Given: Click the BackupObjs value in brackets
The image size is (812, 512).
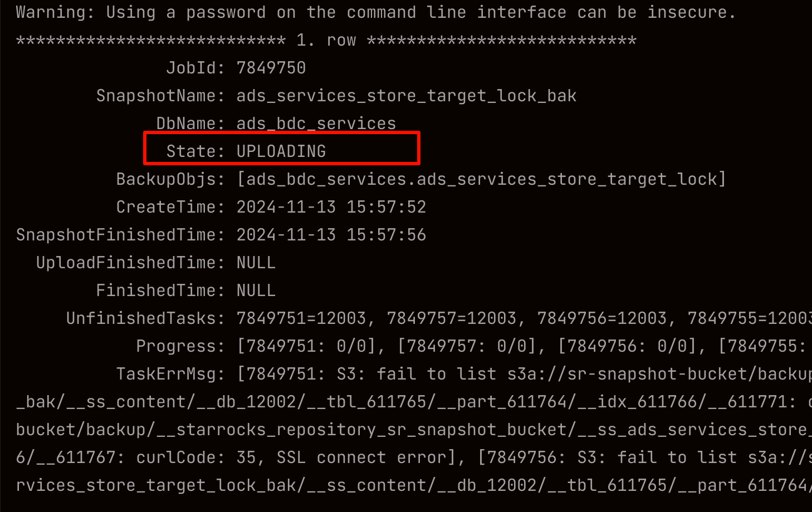Looking at the screenshot, I should click(482, 179).
